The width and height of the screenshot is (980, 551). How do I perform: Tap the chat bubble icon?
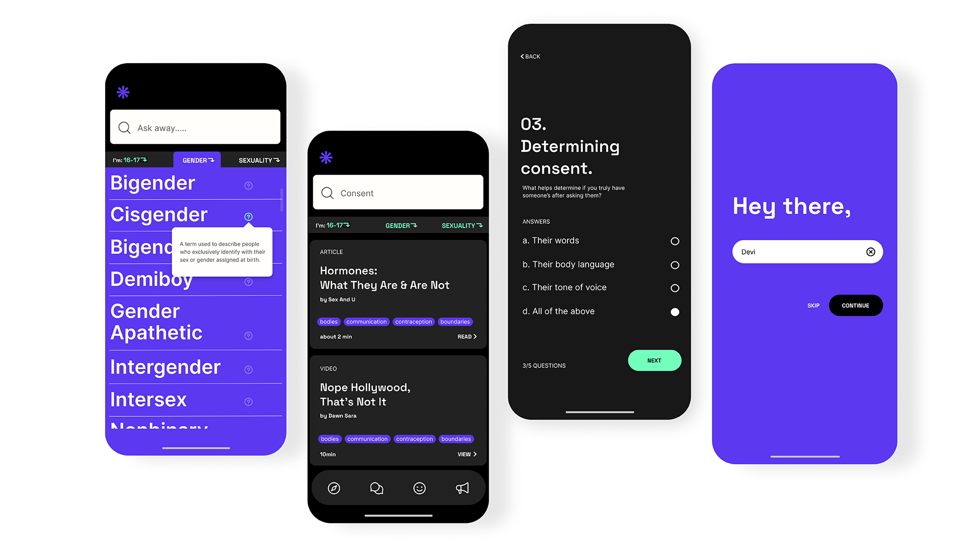(x=378, y=488)
